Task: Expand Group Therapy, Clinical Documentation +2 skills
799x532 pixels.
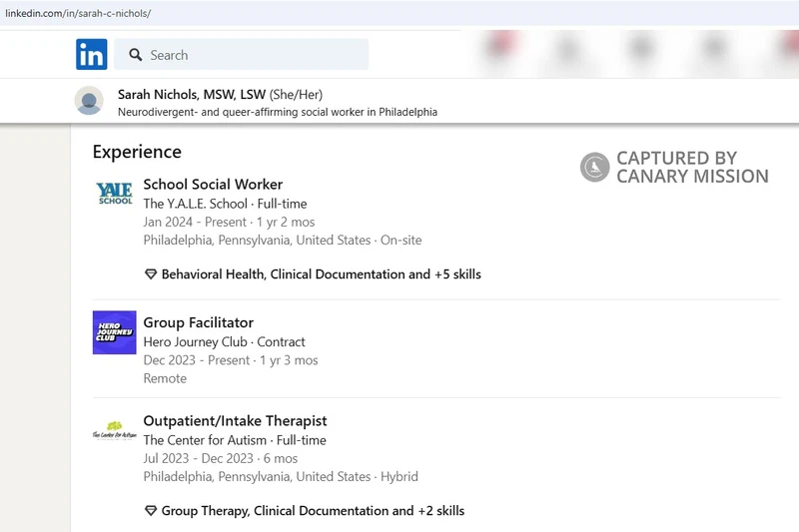Action: (x=313, y=511)
